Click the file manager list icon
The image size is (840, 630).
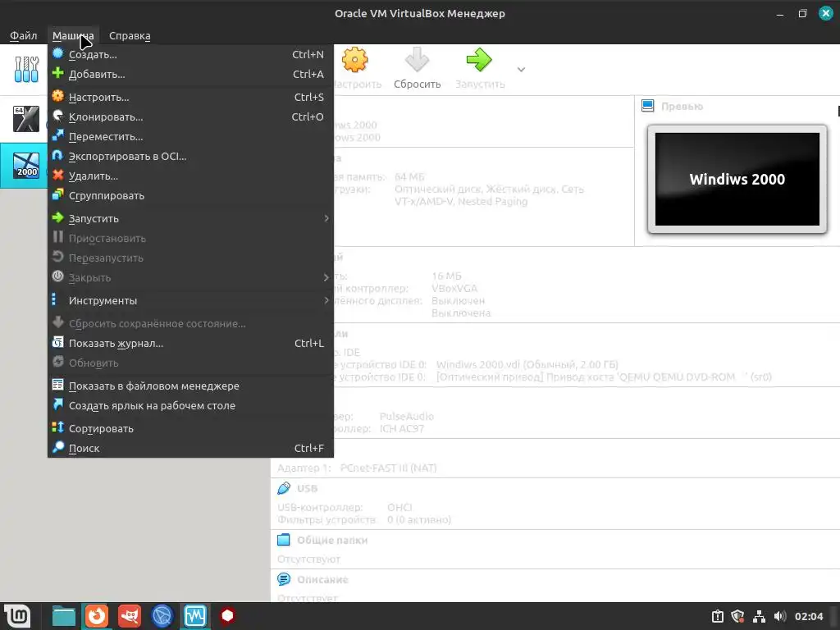[x=58, y=385]
